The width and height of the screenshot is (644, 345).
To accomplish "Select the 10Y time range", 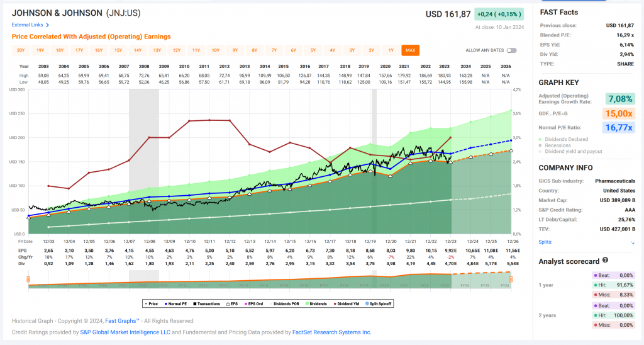I will 215,50.
